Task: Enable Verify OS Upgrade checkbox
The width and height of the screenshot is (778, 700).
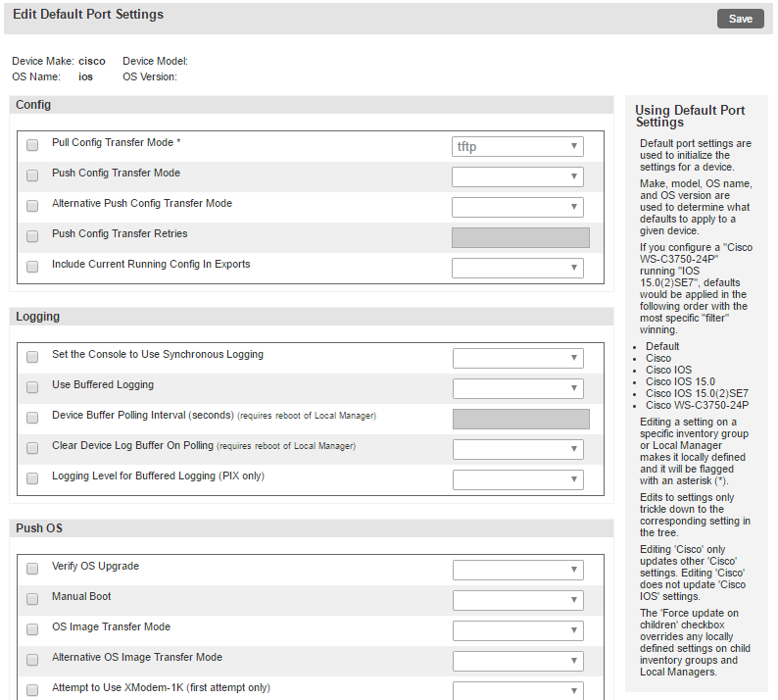Action: (x=32, y=569)
